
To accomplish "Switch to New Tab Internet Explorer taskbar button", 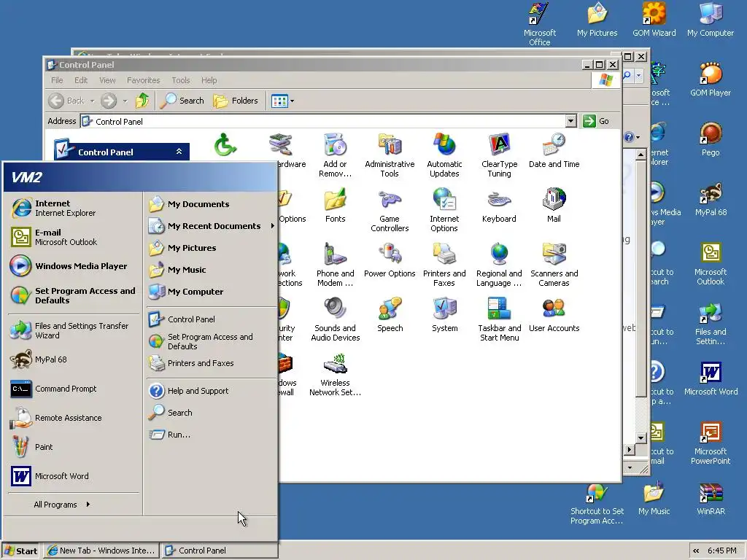I will pyautogui.click(x=101, y=551).
